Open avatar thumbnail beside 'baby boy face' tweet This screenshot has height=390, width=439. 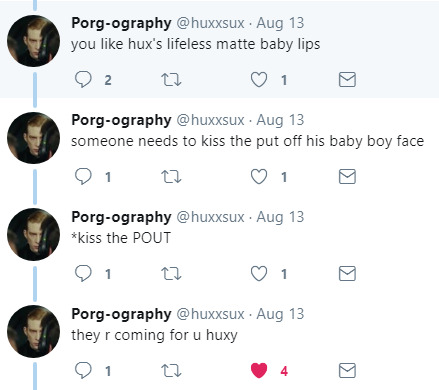click(x=33, y=138)
